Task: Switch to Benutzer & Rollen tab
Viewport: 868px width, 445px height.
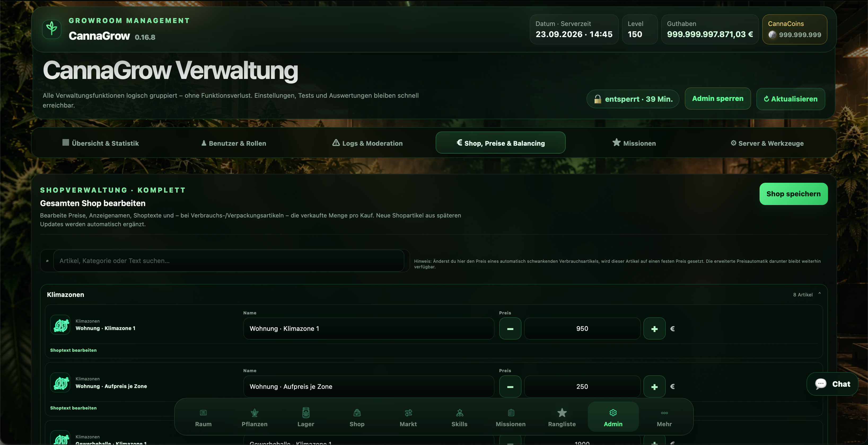Action: (x=234, y=143)
